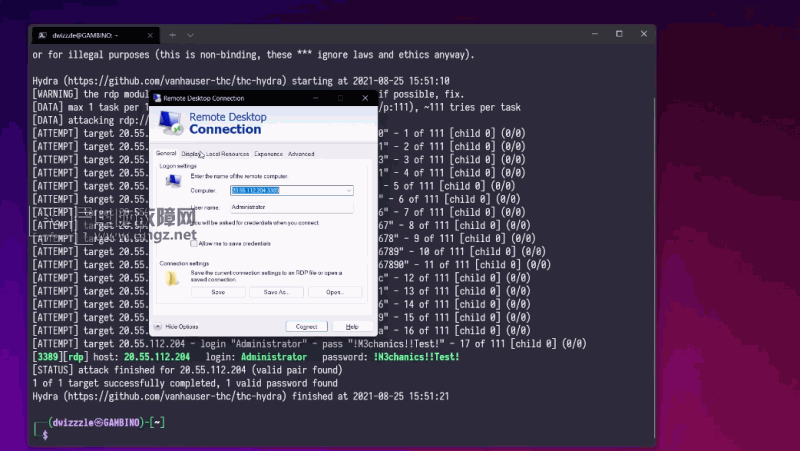Click the Save As button
Viewport: 800px width, 451px height.
point(276,292)
